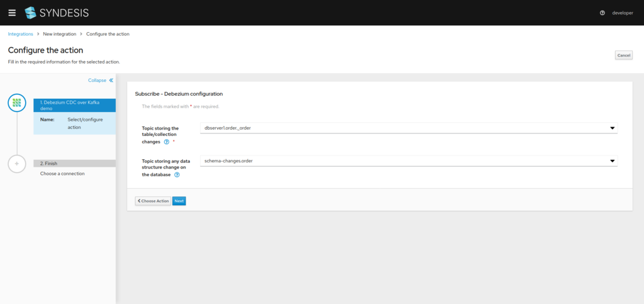Click Choose a connection text
The image size is (644, 304).
click(62, 174)
